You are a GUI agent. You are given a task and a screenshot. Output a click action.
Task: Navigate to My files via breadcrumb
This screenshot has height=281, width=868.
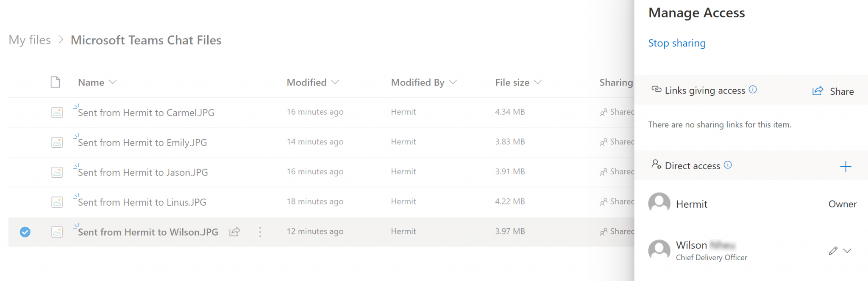pyautogui.click(x=29, y=40)
